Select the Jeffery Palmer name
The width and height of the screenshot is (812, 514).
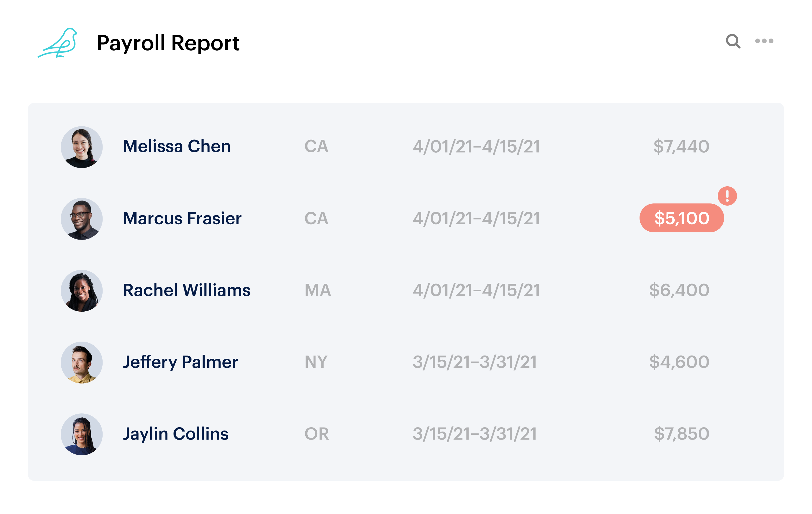tap(181, 362)
